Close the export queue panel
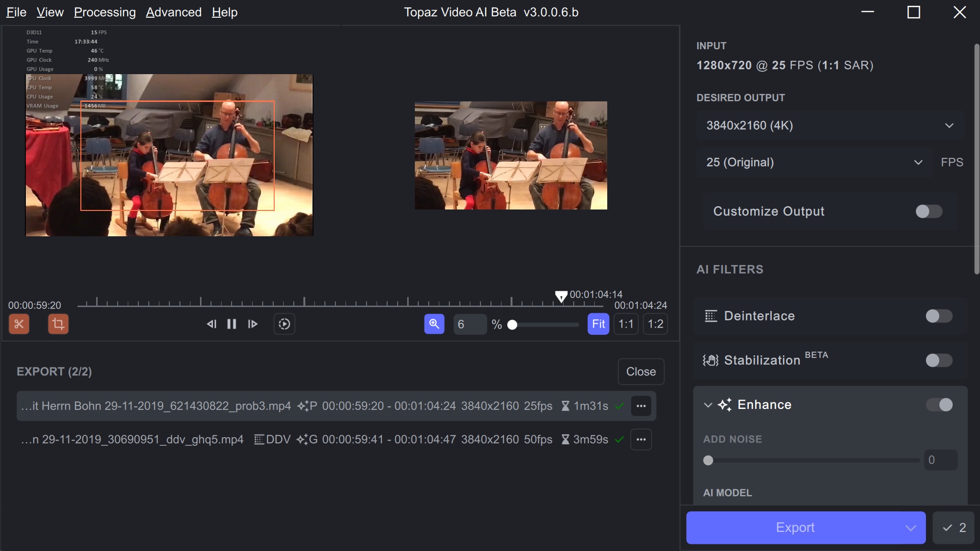Viewport: 980px width, 551px height. [x=641, y=372]
